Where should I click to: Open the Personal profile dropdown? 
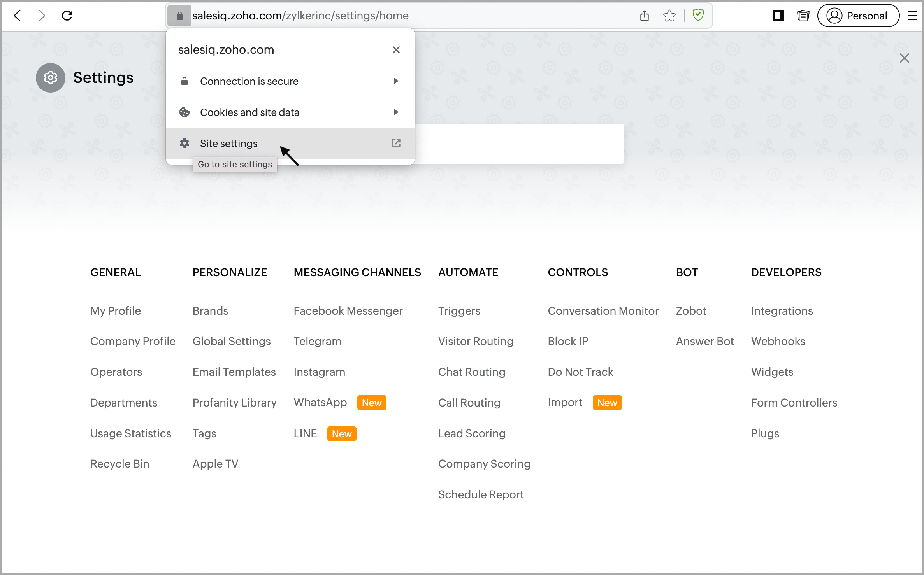tap(858, 16)
